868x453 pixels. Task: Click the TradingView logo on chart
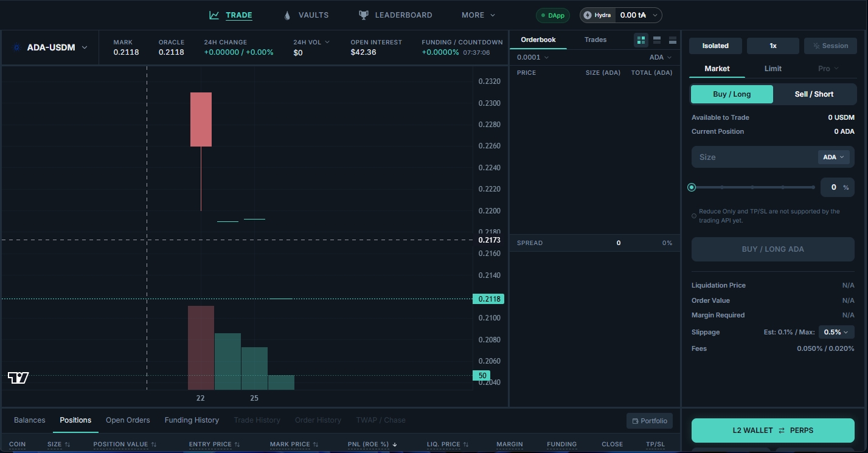click(18, 378)
